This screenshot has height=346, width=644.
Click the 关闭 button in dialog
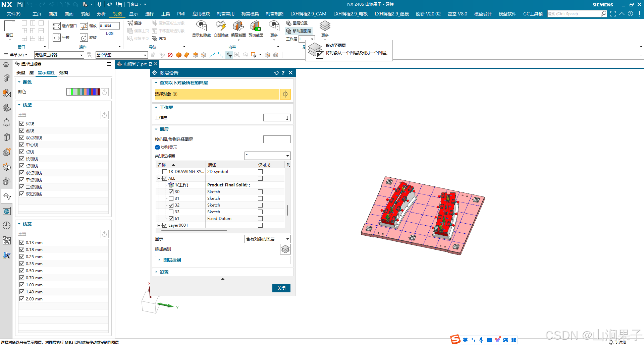[x=281, y=288]
